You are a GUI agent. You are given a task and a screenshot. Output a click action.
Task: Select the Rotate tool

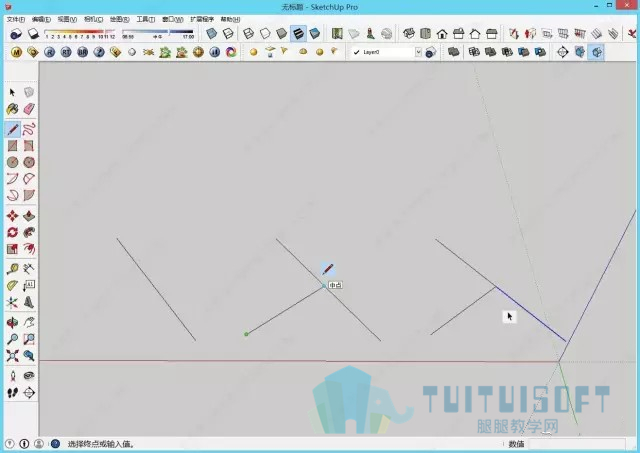(12, 232)
